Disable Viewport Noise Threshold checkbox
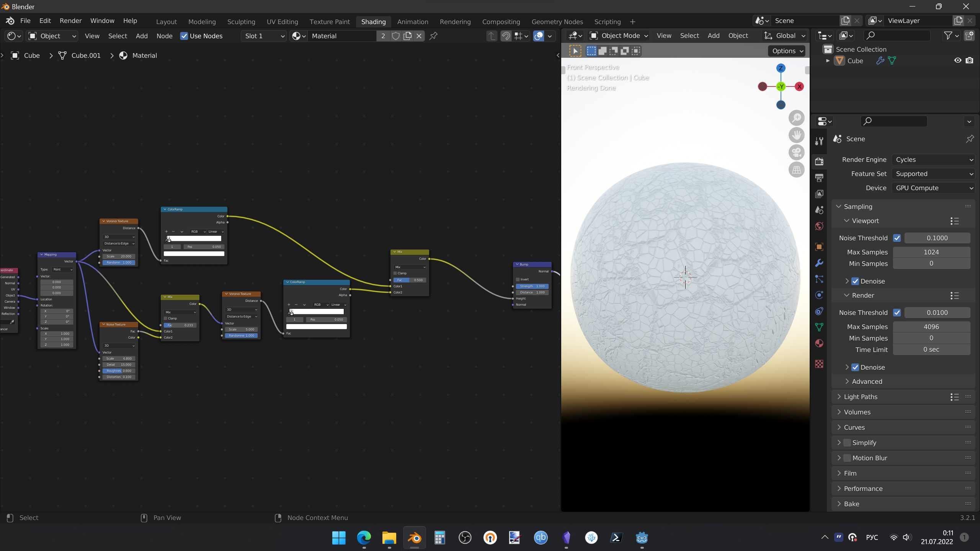Image resolution: width=980 pixels, height=551 pixels. click(897, 238)
